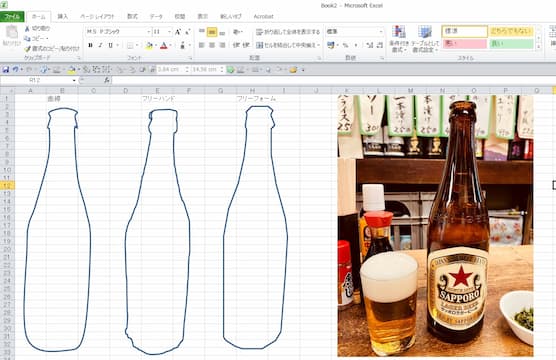This screenshot has height=360, width=556.
Task: Select the pink 悪い cell style swatch
Action: [x=465, y=44]
